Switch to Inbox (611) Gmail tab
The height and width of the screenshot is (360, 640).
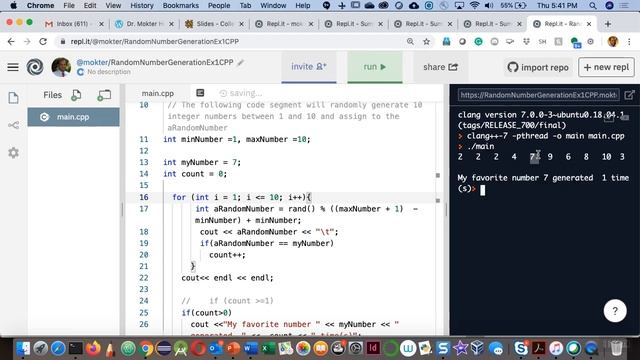(x=73, y=24)
